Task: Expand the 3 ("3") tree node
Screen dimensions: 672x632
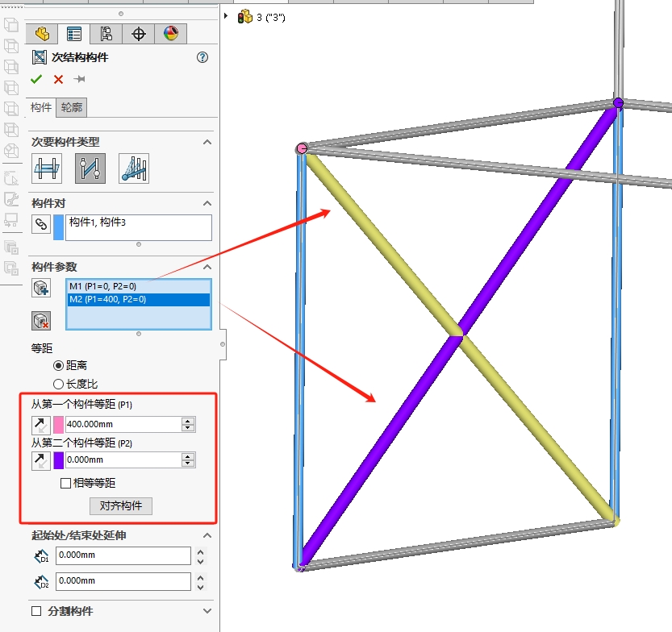Action: (227, 17)
